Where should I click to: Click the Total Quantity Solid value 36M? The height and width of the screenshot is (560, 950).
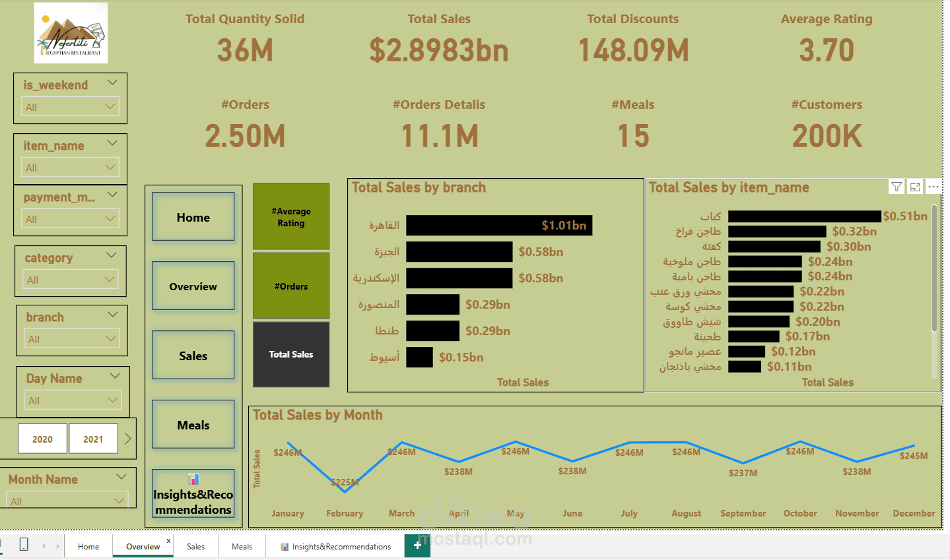click(245, 50)
